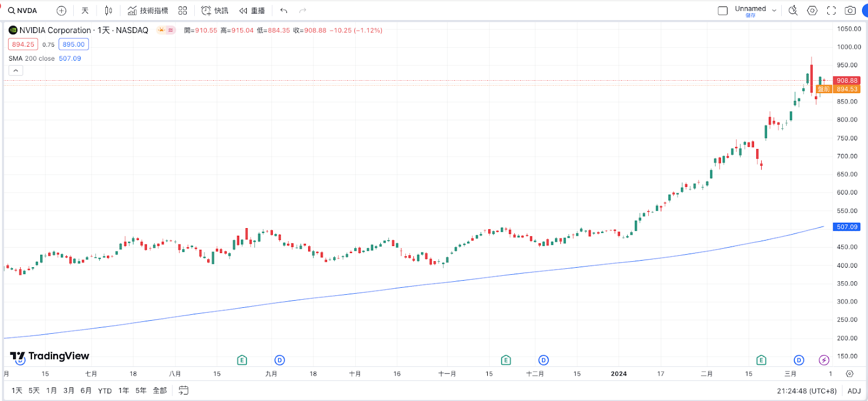Set time range to YTD

105,390
